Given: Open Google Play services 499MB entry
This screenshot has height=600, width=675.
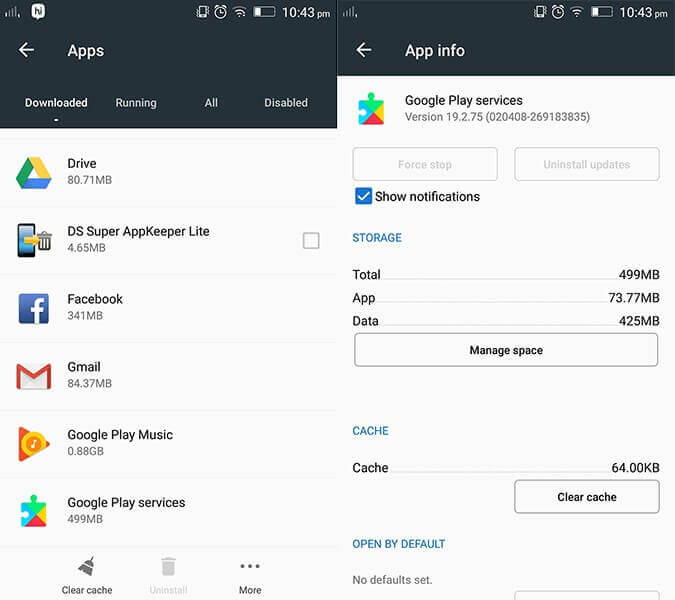Looking at the screenshot, I should (168, 511).
